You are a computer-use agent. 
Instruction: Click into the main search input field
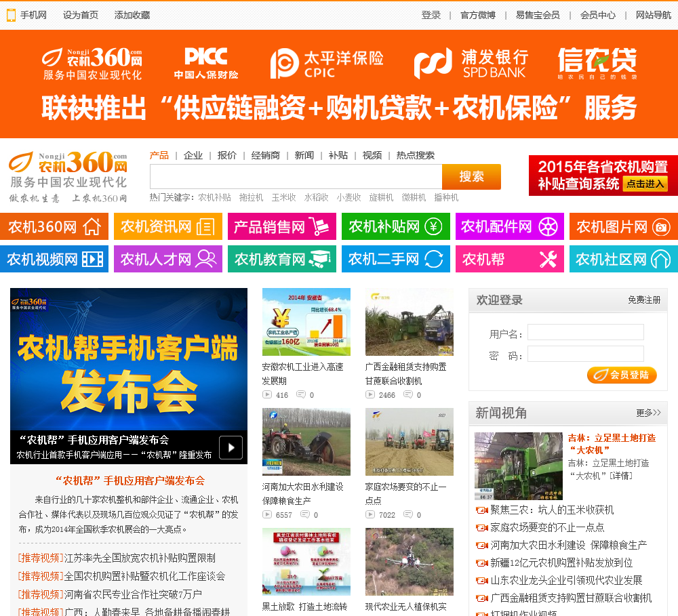click(296, 176)
